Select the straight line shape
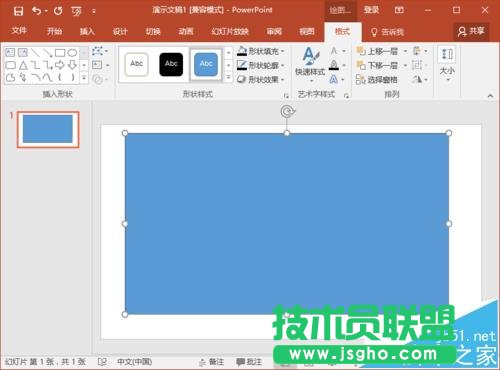 (35, 52)
